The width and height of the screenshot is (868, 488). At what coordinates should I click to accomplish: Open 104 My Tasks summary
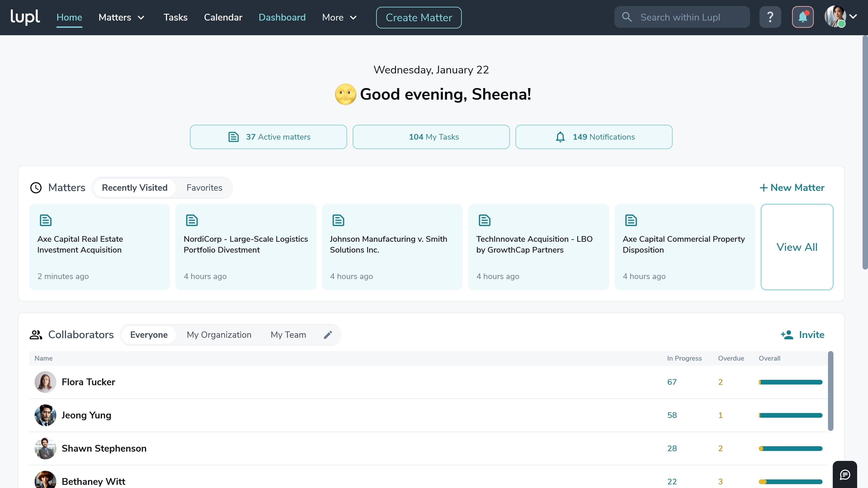431,137
